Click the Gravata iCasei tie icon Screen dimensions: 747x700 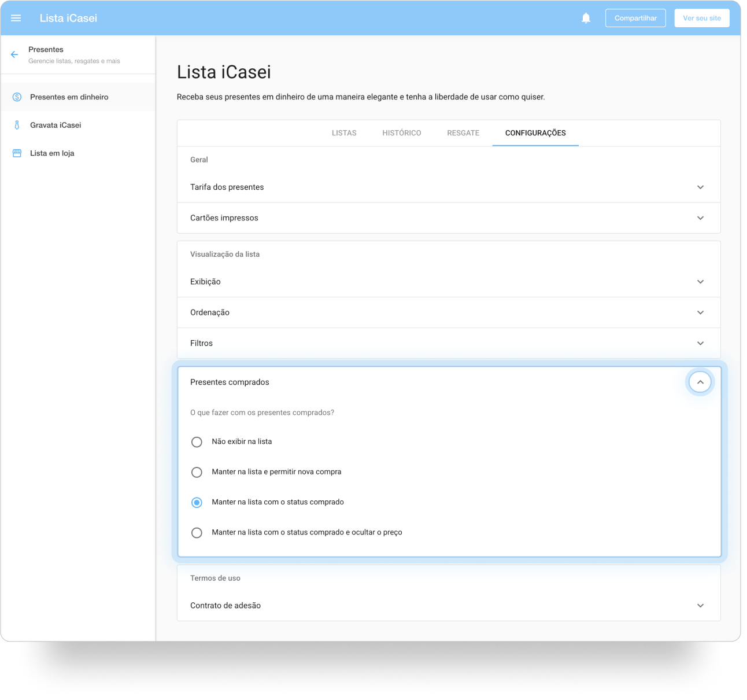click(x=17, y=125)
